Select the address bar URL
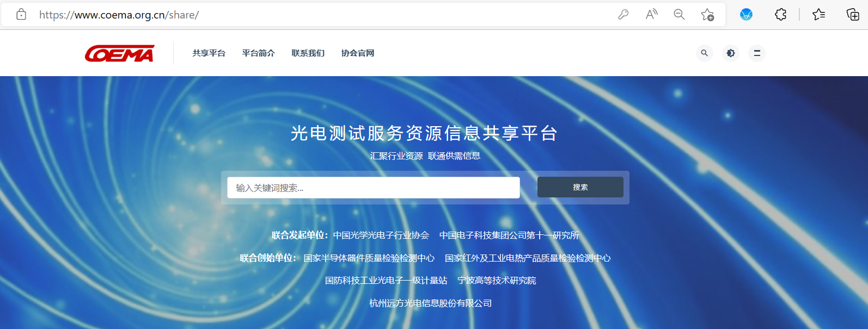The image size is (868, 329). click(119, 15)
